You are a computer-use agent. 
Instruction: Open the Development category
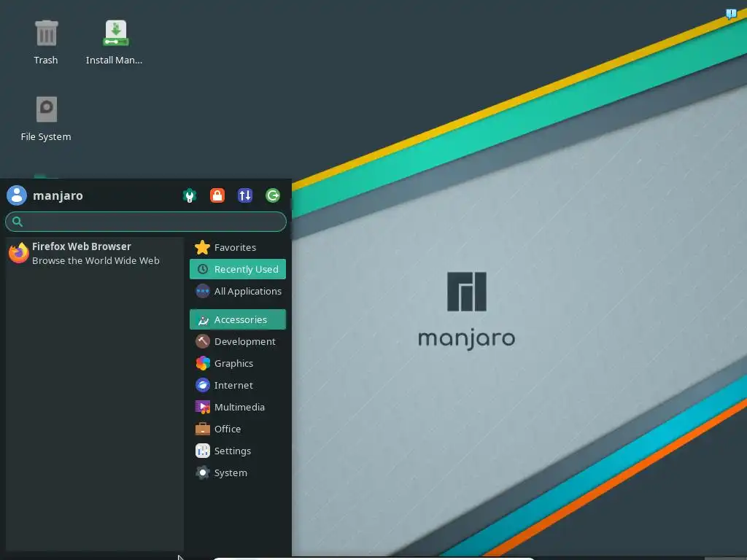pyautogui.click(x=238, y=341)
